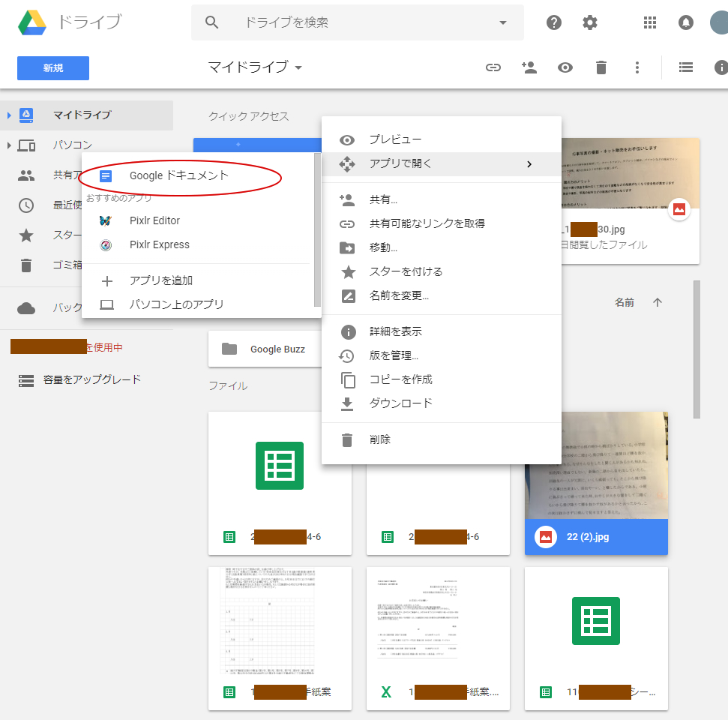Select プレビュー in context menu
The image size is (728, 720).
(441, 139)
